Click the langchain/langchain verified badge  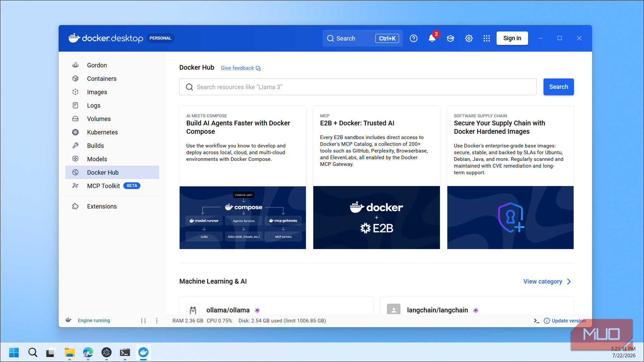(x=475, y=310)
